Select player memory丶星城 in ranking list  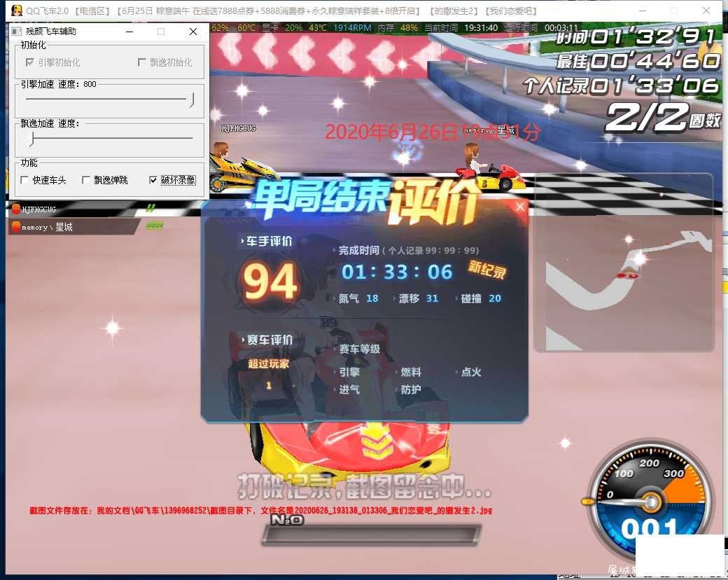point(74,227)
